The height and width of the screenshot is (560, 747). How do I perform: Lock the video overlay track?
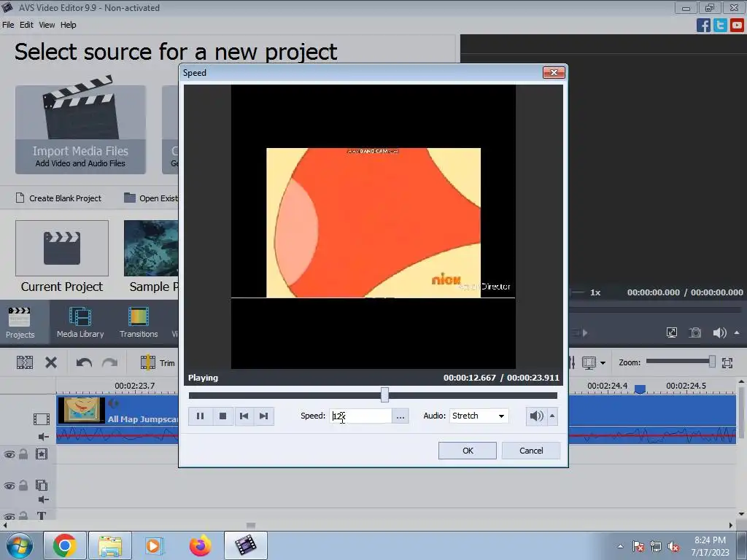pos(23,485)
